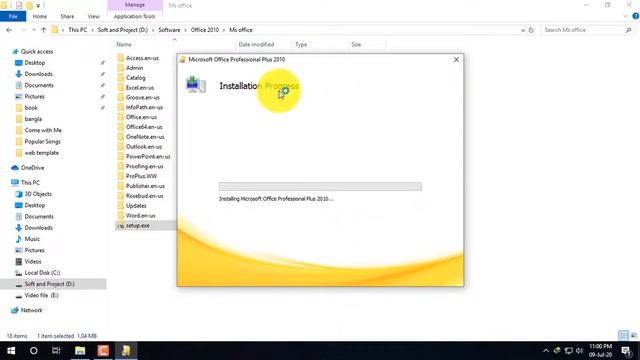640x360 pixels.
Task: Open the web template folder
Action: (x=42, y=153)
